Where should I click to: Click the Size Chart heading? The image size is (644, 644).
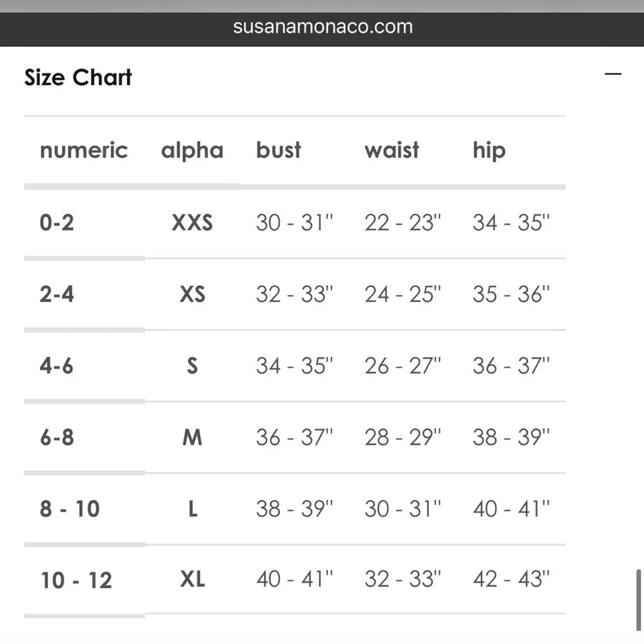[x=78, y=77]
